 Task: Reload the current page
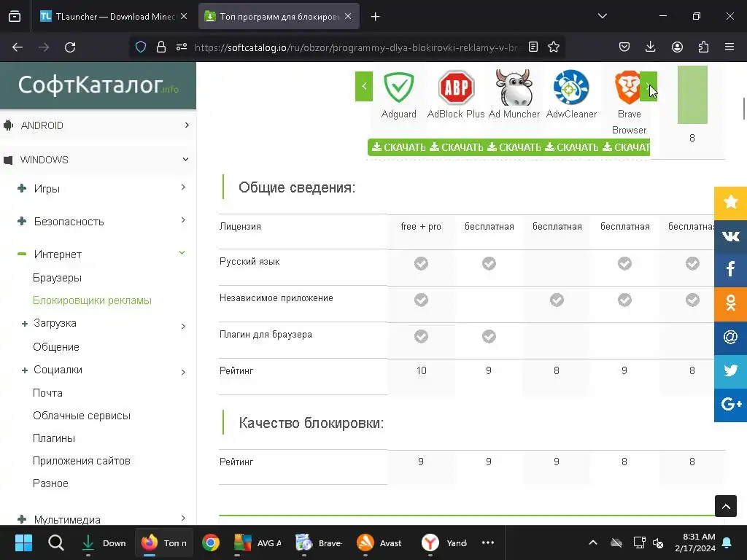[x=70, y=47]
